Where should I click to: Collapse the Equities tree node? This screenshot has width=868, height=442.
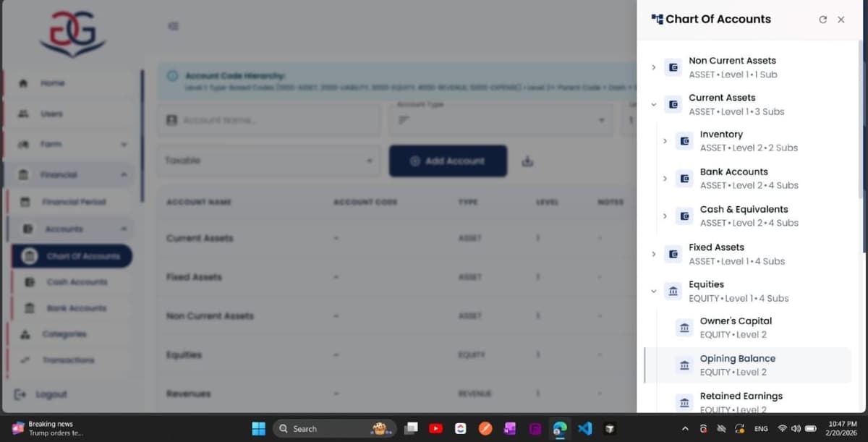pos(653,292)
